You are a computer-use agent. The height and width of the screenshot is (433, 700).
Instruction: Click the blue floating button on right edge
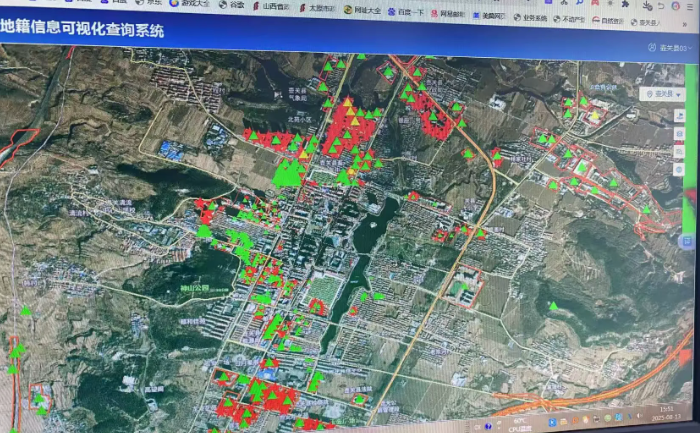coord(687,241)
